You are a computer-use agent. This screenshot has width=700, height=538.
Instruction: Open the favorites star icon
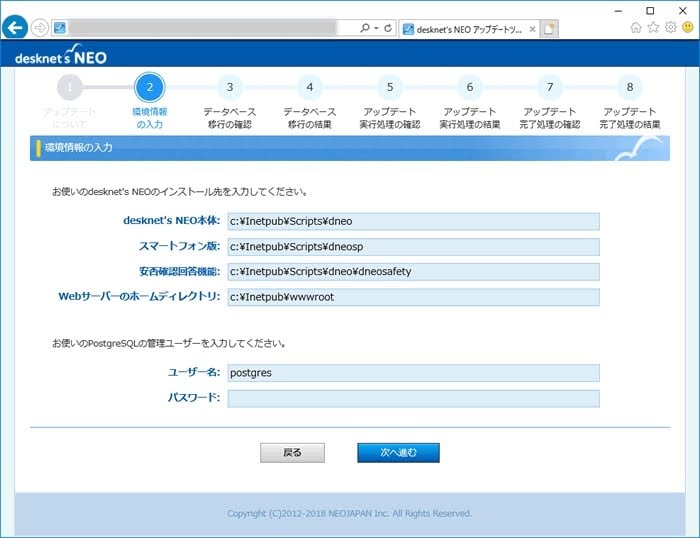click(653, 28)
